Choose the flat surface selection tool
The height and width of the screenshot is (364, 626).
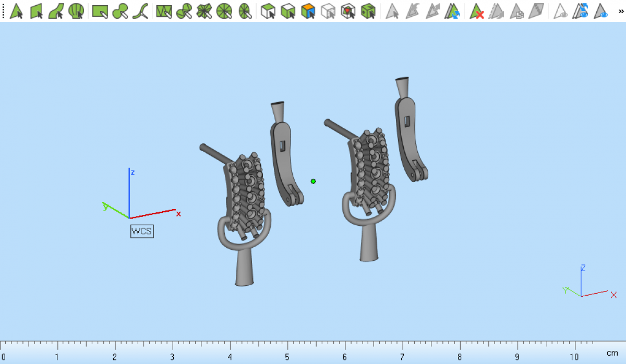click(x=37, y=11)
